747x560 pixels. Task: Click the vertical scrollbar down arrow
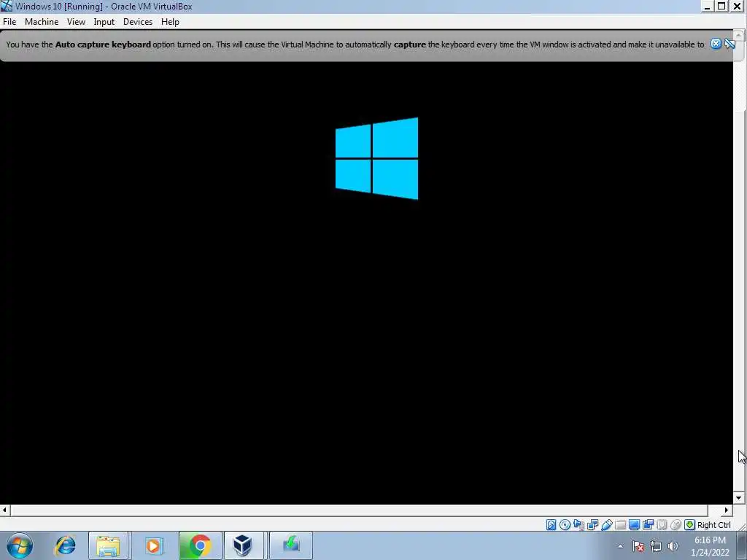pos(739,497)
